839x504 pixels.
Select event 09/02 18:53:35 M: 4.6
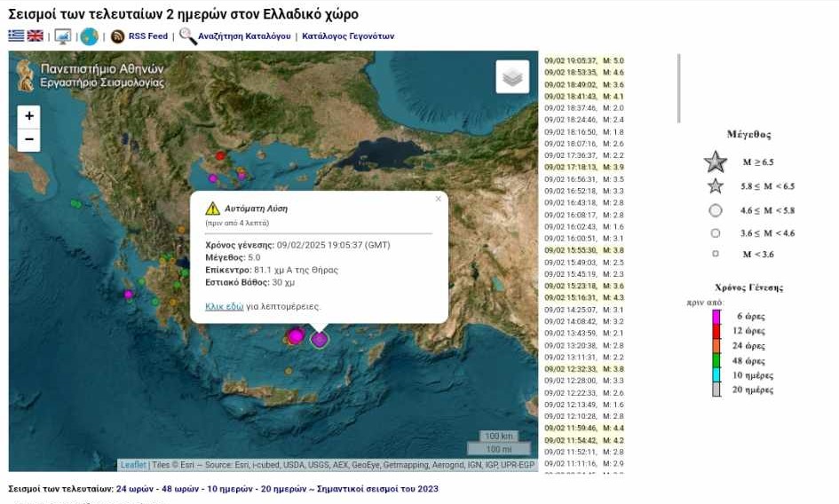[584, 73]
